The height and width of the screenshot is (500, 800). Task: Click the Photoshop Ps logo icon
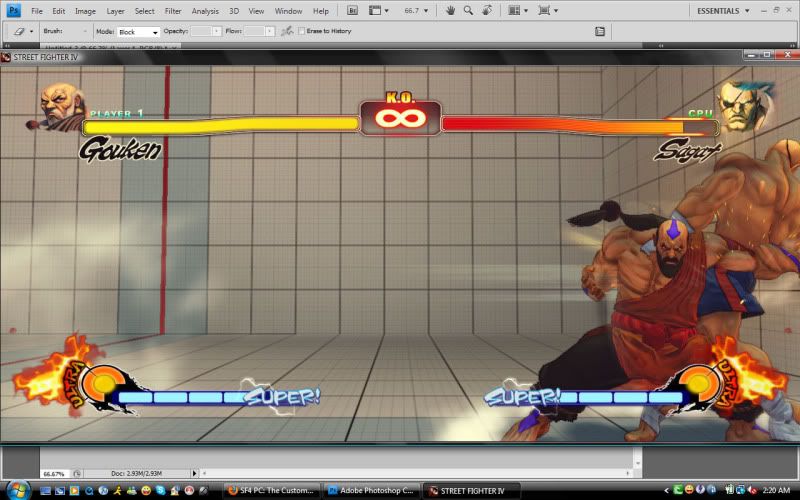pos(13,10)
